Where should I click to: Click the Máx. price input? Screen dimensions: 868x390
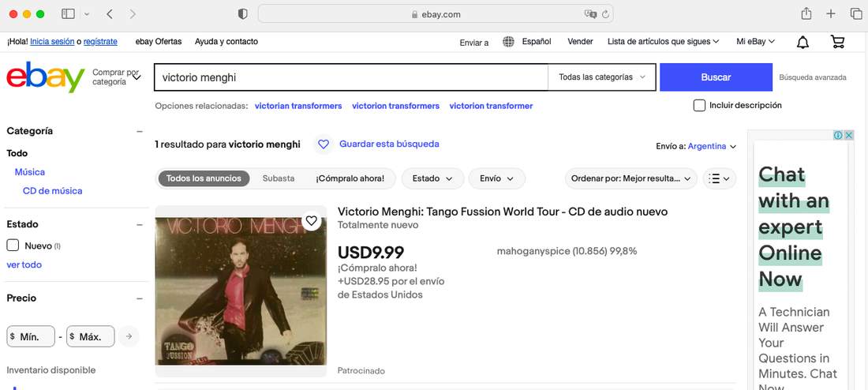(91, 336)
